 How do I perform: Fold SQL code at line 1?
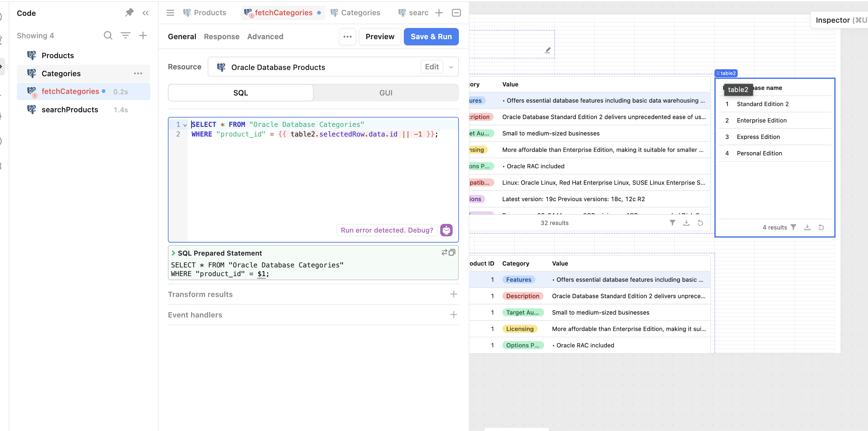185,125
